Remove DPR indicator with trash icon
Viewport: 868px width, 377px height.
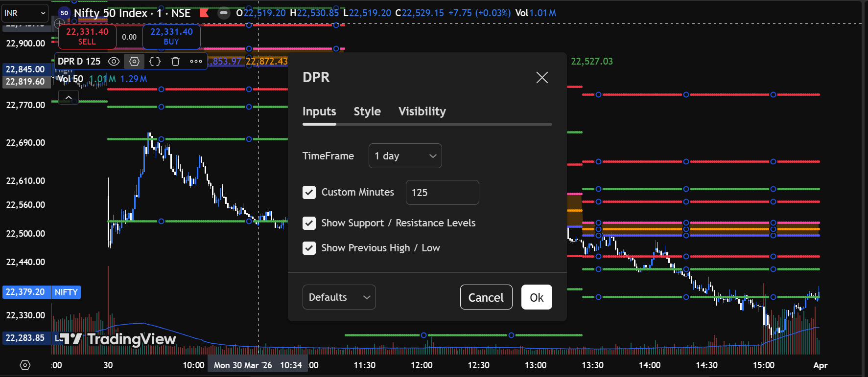175,62
